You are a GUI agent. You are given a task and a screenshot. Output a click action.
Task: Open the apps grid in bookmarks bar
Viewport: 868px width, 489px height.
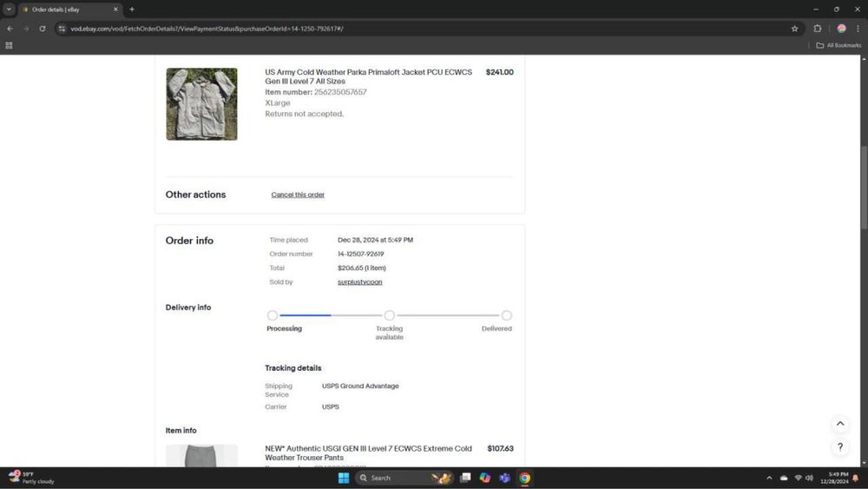9,45
